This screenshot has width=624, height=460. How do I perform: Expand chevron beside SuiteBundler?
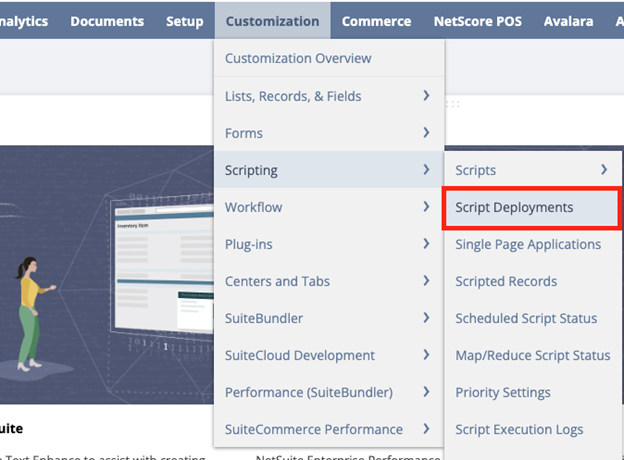(x=426, y=318)
